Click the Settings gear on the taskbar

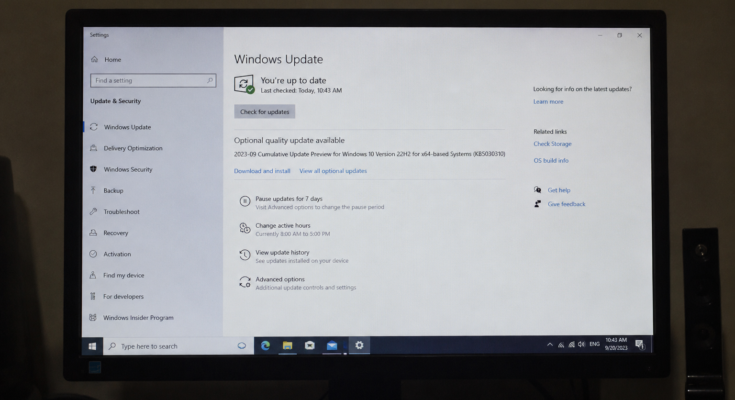coord(359,345)
